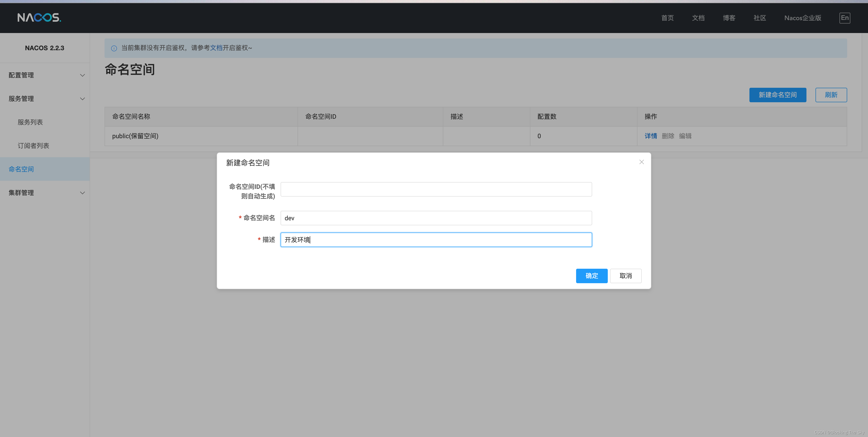This screenshot has height=437, width=868.
Task: Click the 配置数 value 0 cell
Action: pos(583,136)
